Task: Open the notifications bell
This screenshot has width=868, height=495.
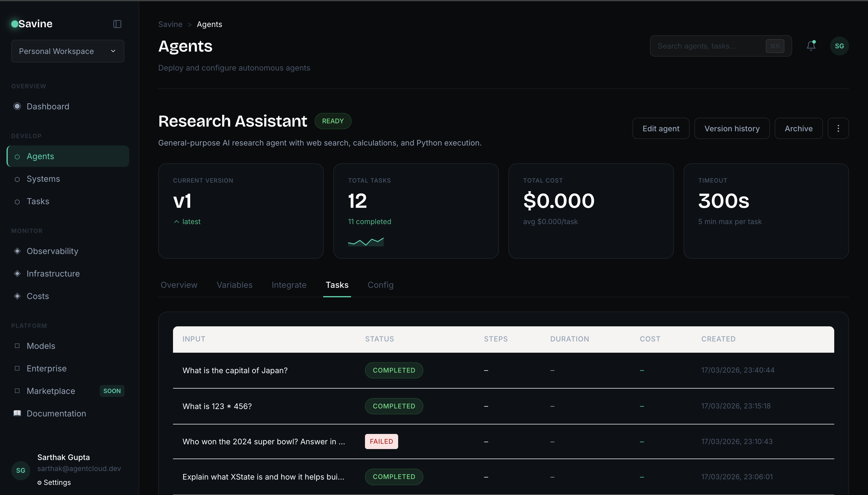Action: [x=811, y=46]
